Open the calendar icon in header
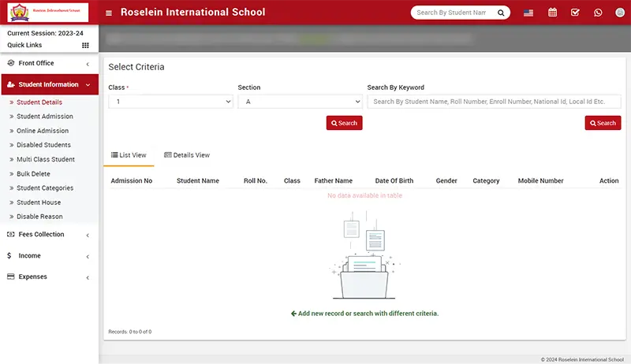 552,13
